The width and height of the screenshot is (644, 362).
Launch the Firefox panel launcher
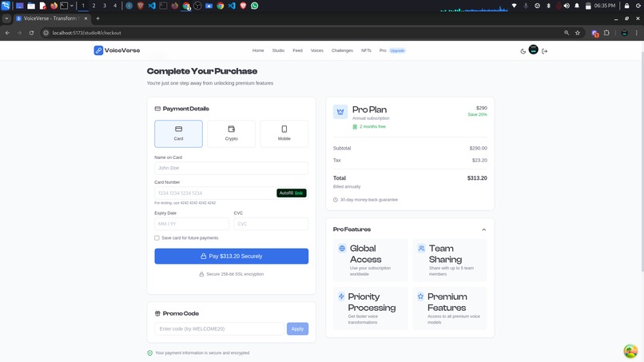(x=54, y=6)
